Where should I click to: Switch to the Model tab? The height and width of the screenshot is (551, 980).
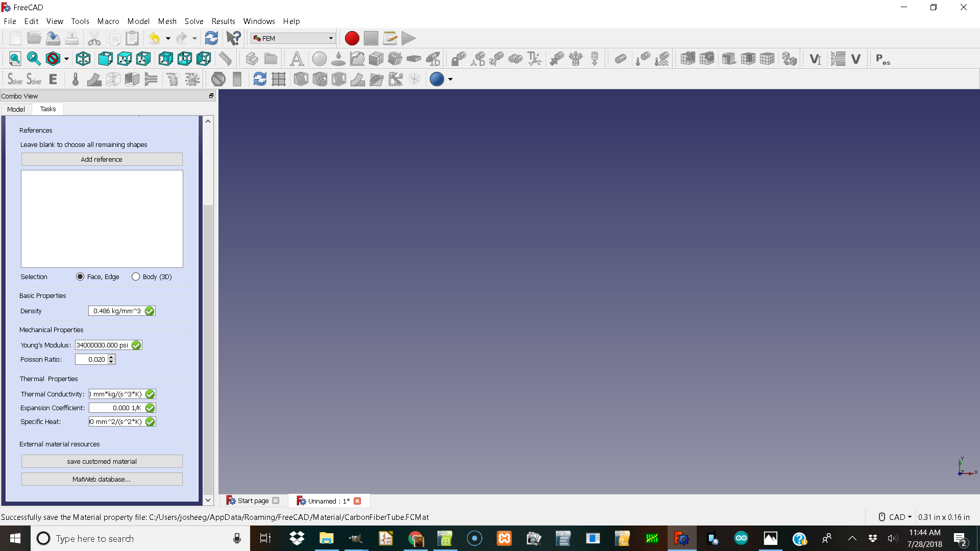(x=16, y=109)
